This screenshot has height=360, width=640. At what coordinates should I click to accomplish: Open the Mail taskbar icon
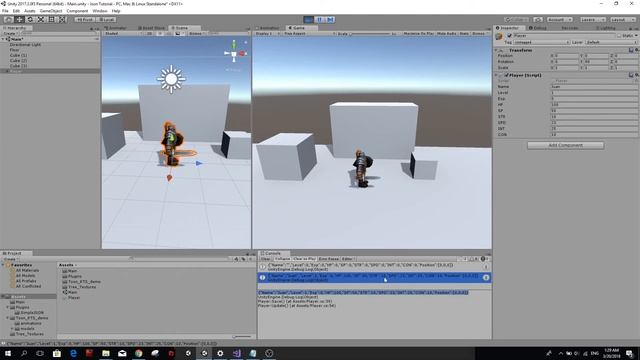coord(122,353)
